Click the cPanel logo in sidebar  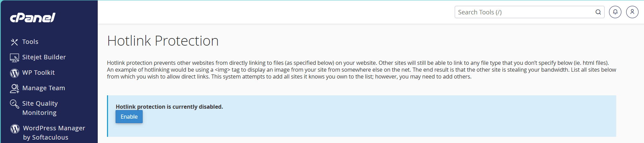tap(33, 17)
